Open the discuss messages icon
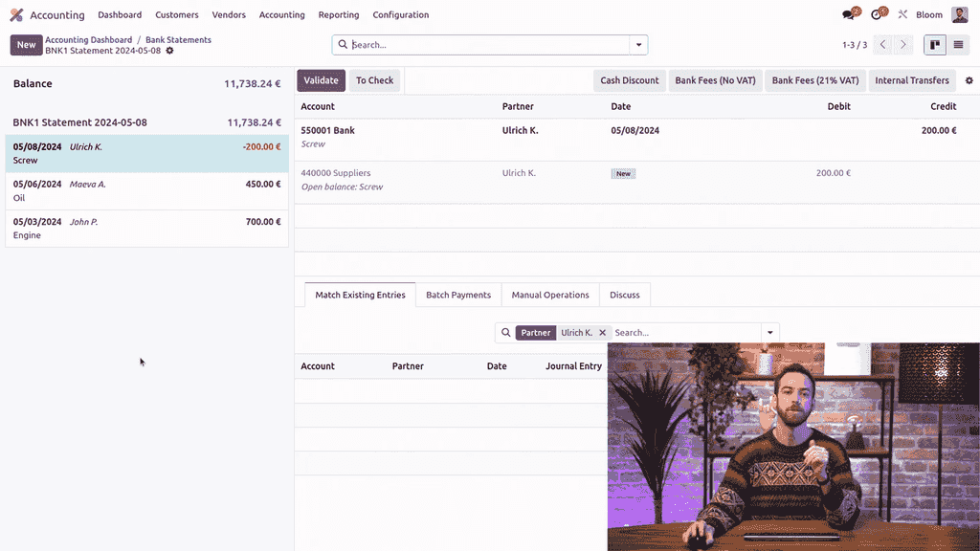This screenshot has height=551, width=980. coord(851,14)
